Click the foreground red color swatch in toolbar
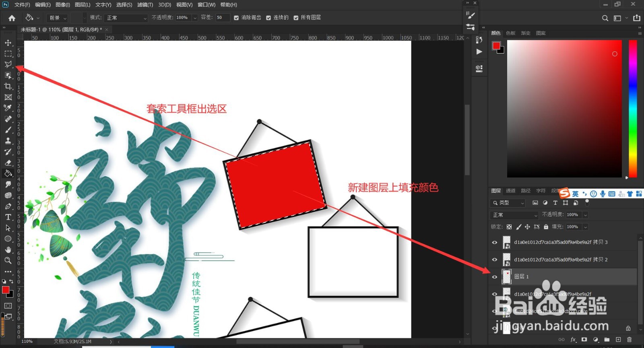This screenshot has height=348, width=644. (x=6, y=290)
